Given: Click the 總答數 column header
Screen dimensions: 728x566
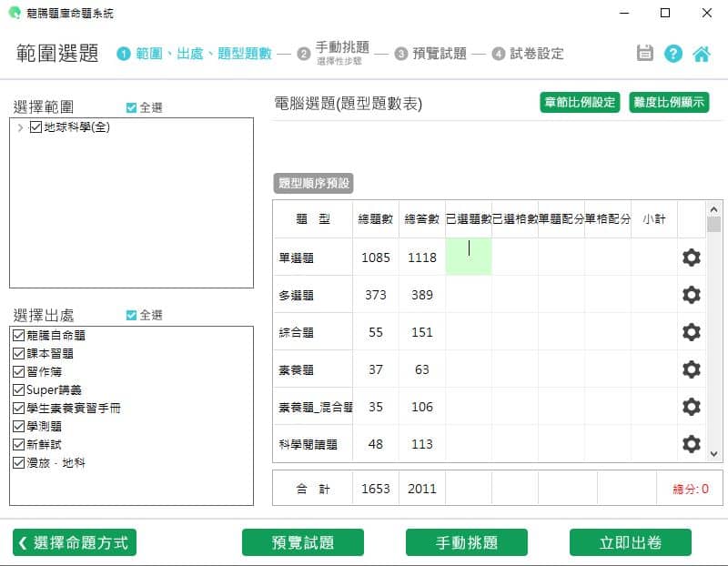Looking at the screenshot, I should click(422, 219).
